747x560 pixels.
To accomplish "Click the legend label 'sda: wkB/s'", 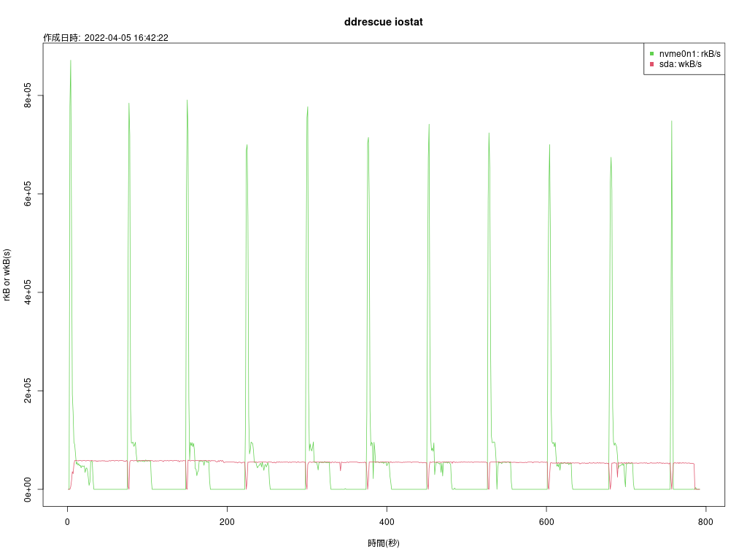I will pyautogui.click(x=681, y=64).
